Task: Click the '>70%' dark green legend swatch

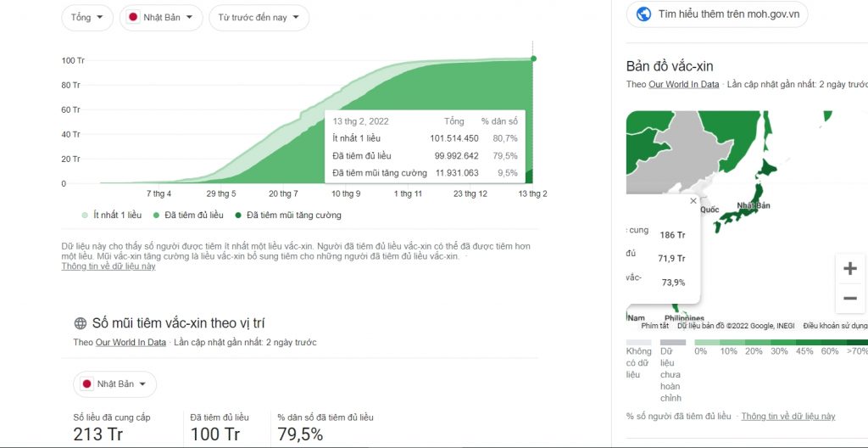Action: (857, 342)
